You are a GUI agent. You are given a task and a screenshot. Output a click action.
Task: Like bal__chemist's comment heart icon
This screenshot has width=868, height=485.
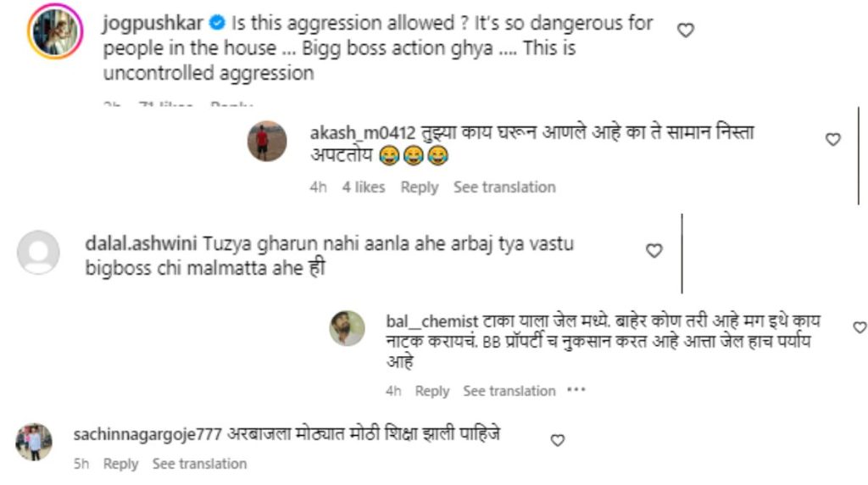click(x=860, y=328)
